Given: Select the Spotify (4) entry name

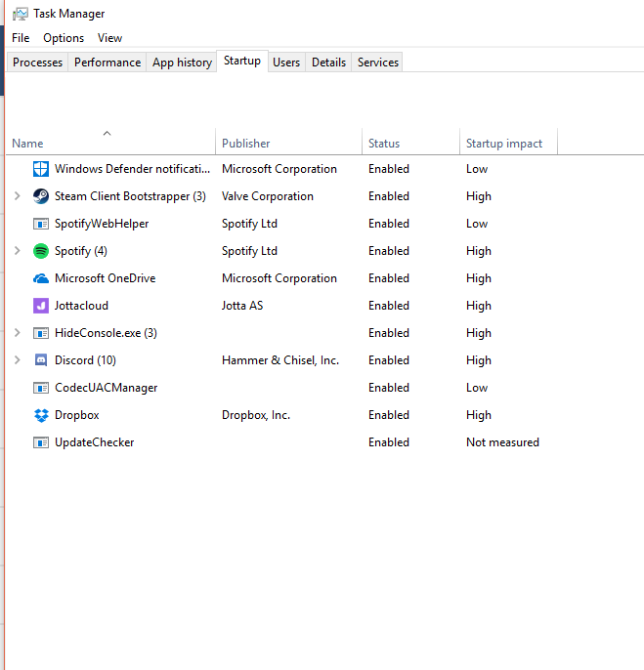Looking at the screenshot, I should pos(81,251).
